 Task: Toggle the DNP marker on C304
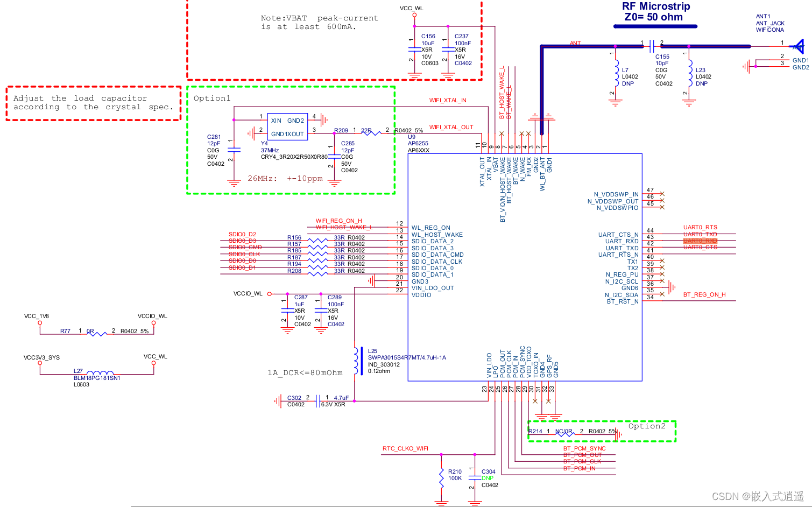click(489, 478)
